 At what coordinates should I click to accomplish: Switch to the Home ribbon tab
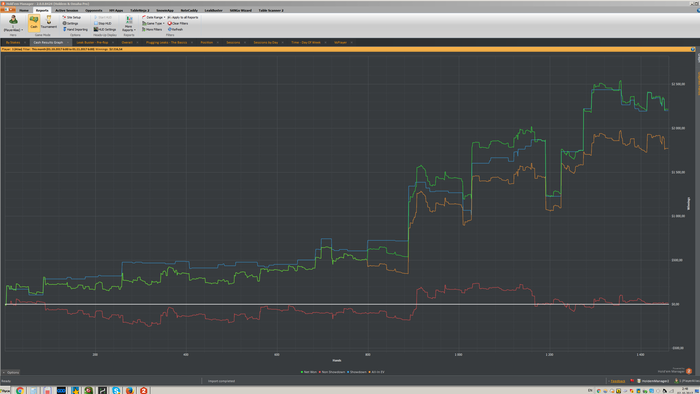24,10
